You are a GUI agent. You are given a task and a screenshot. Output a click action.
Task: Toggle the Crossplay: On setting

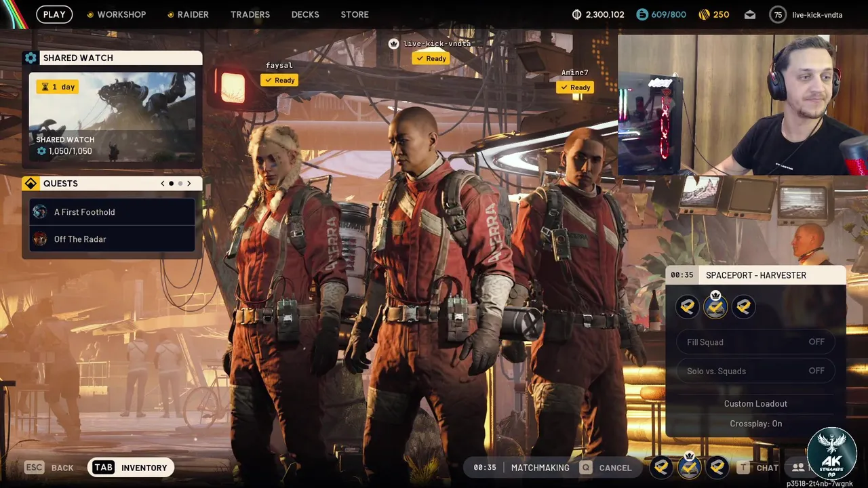click(755, 424)
